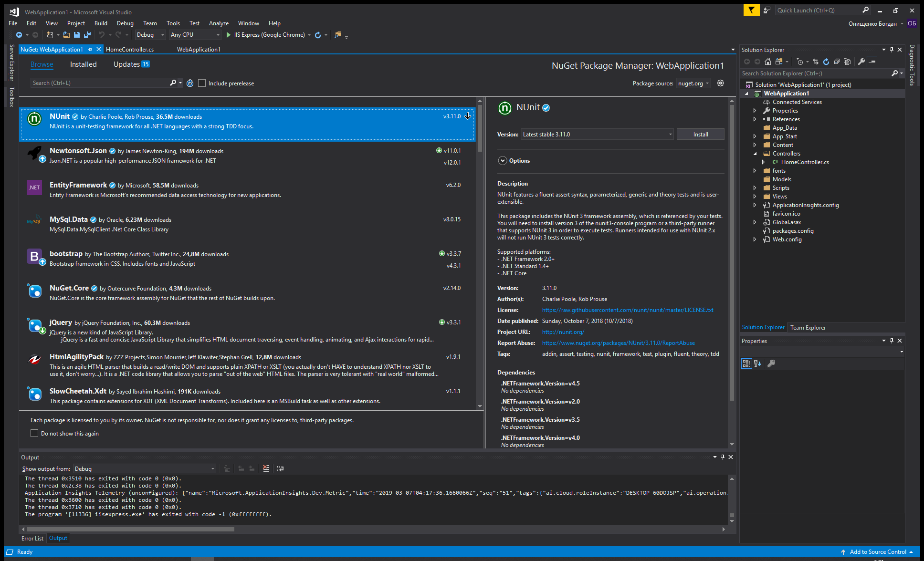
Task: Open the Report Abuse link
Action: [618, 343]
